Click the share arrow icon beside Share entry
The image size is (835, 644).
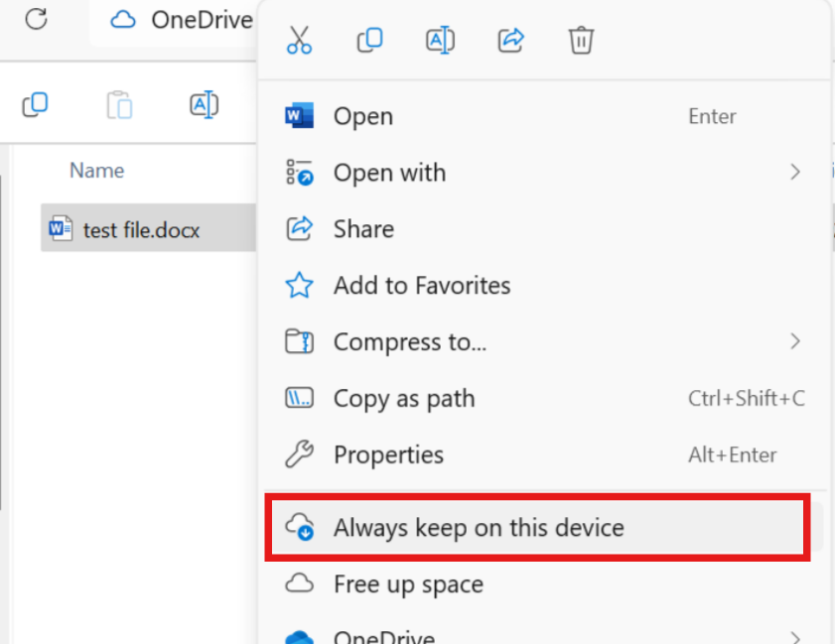coord(299,228)
